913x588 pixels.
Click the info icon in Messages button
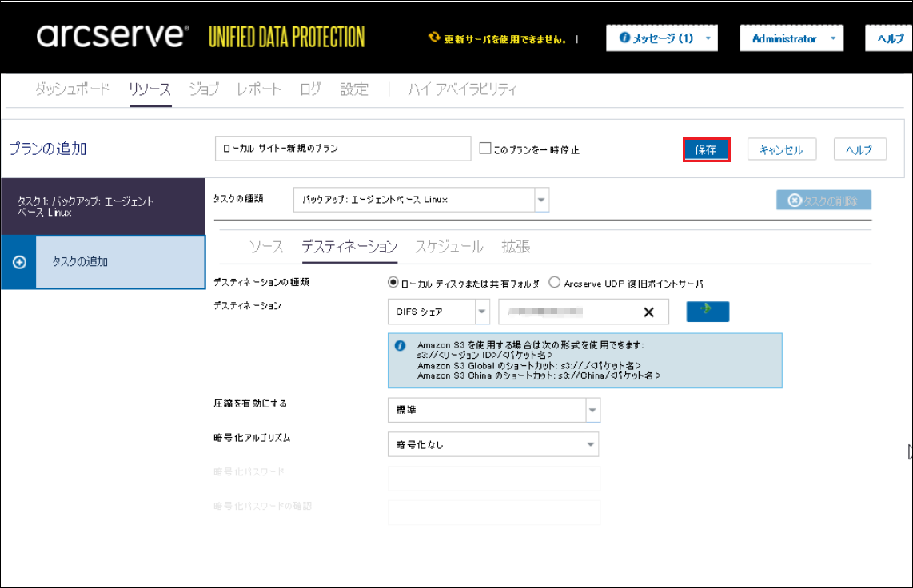(x=624, y=38)
